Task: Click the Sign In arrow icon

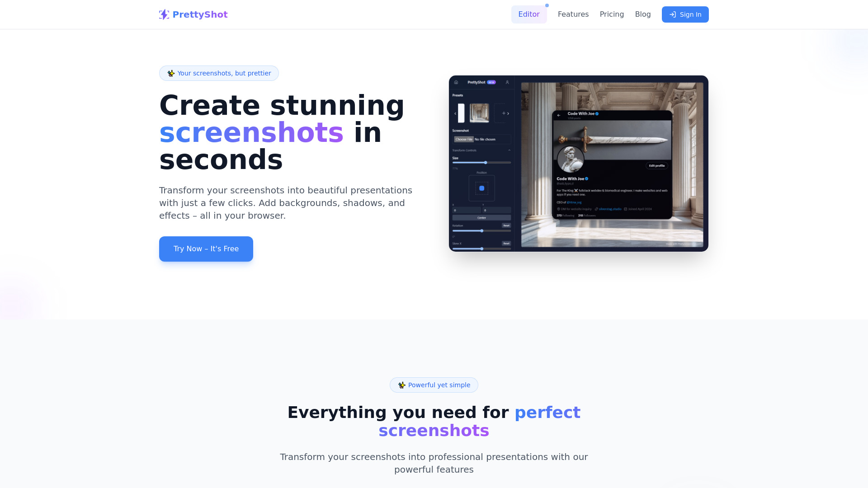Action: 672,14
